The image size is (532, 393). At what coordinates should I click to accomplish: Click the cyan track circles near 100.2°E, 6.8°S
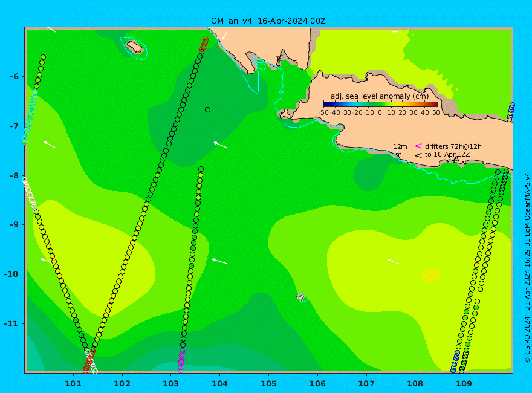30,116
